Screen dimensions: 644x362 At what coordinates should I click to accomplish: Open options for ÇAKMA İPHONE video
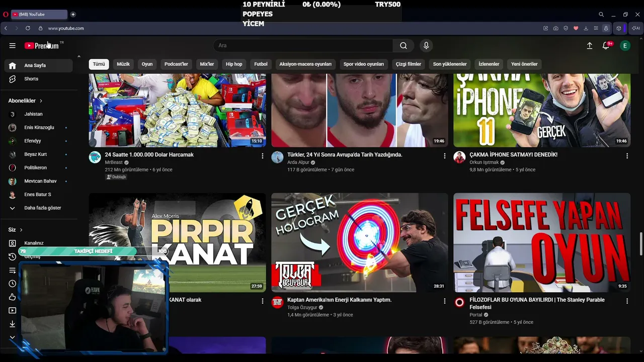pos(627,156)
